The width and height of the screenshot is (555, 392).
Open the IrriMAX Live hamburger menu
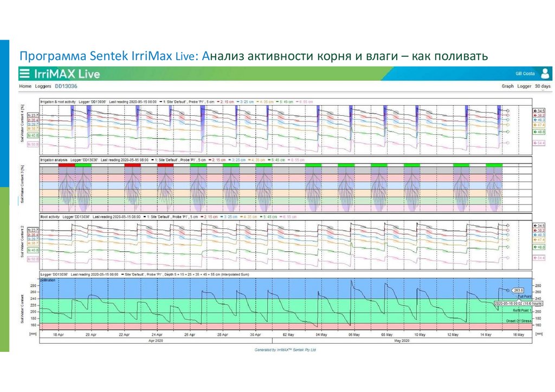(24, 74)
